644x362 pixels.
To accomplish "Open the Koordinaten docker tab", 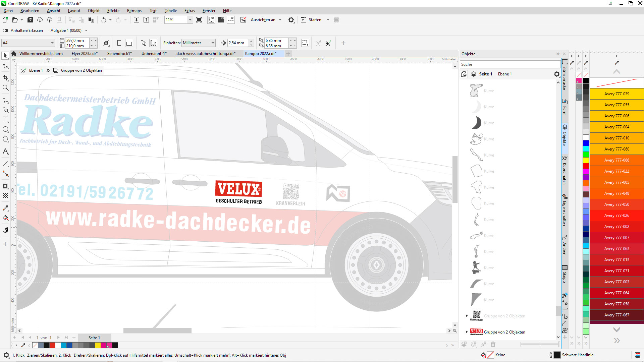I will [565, 170].
